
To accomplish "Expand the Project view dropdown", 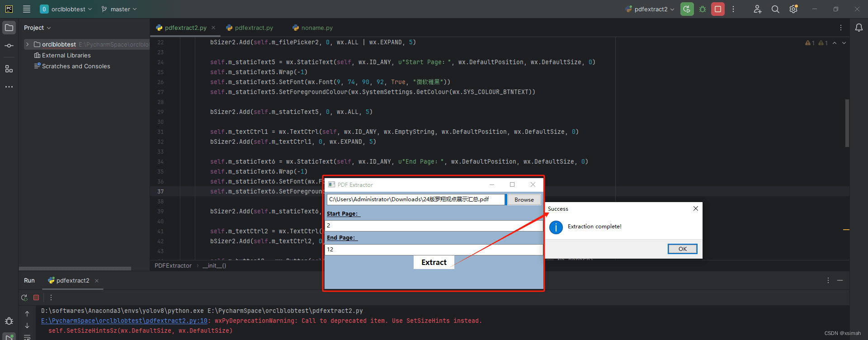I will pos(37,28).
